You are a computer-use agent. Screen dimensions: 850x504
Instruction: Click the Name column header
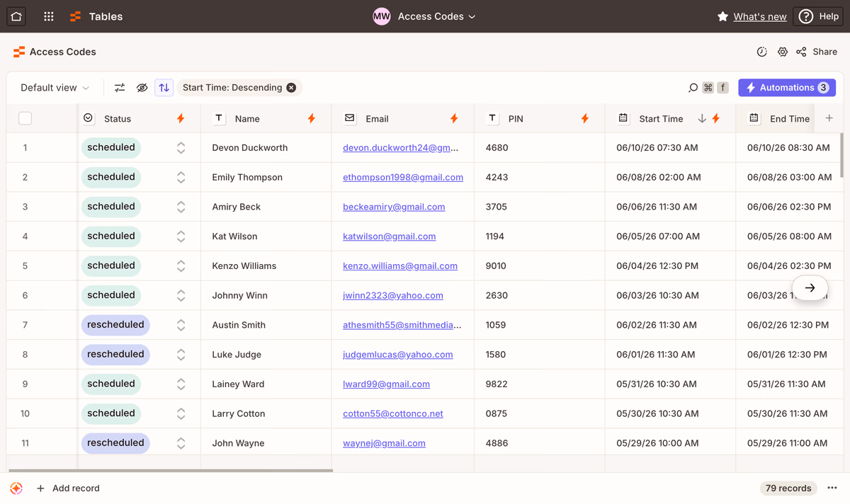click(x=266, y=119)
